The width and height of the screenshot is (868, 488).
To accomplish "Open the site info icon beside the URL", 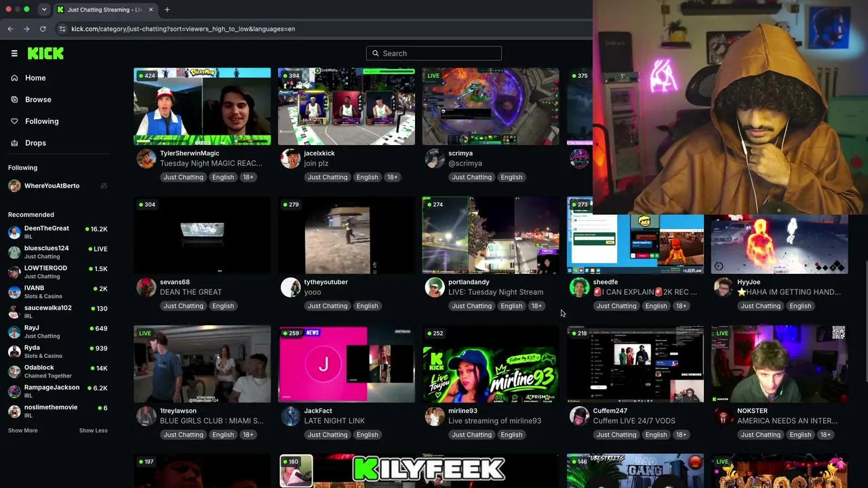I will pos(62,29).
